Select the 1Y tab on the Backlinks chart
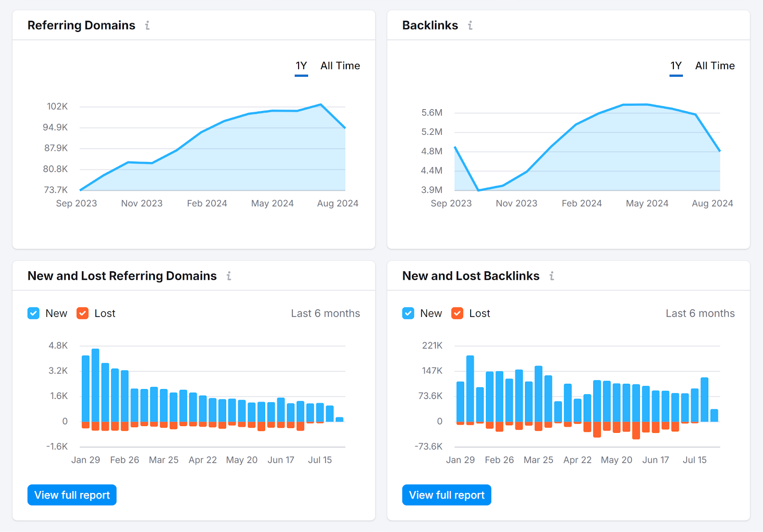This screenshot has height=532, width=763. [676, 66]
